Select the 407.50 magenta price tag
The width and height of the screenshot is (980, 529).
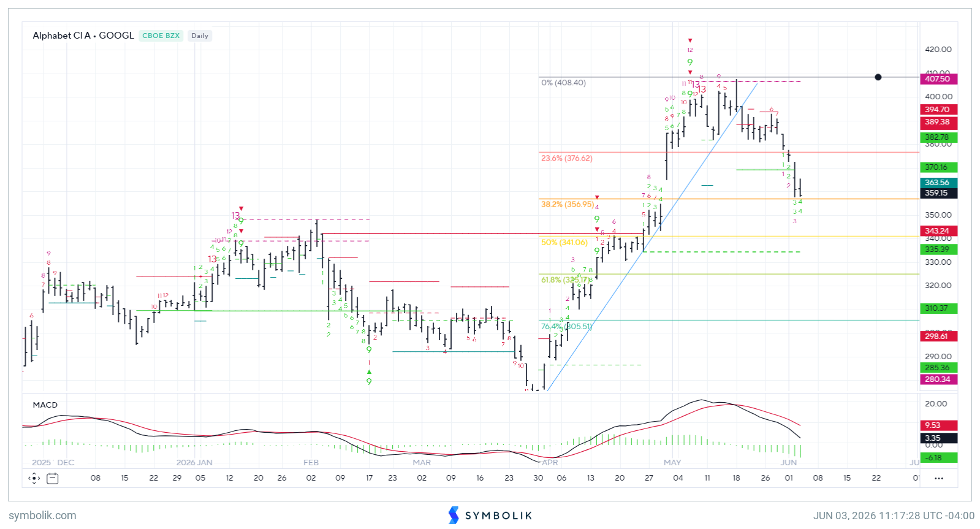point(938,79)
